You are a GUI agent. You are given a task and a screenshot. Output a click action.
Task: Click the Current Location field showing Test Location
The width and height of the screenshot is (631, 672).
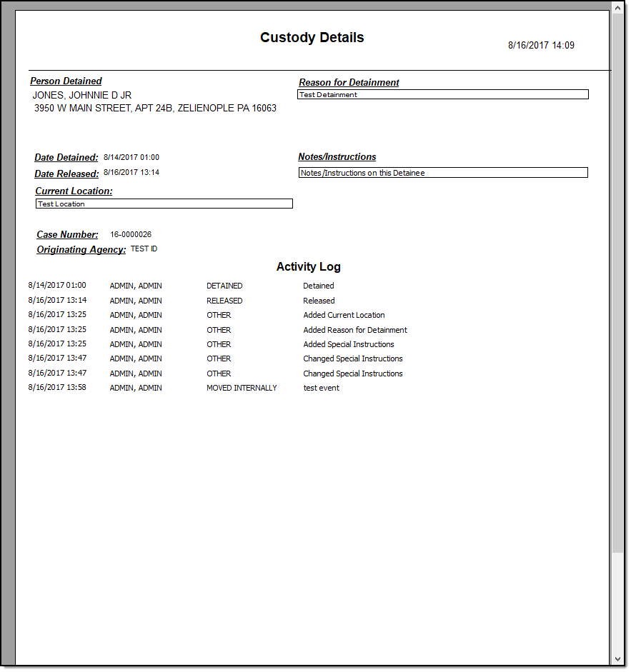(164, 204)
